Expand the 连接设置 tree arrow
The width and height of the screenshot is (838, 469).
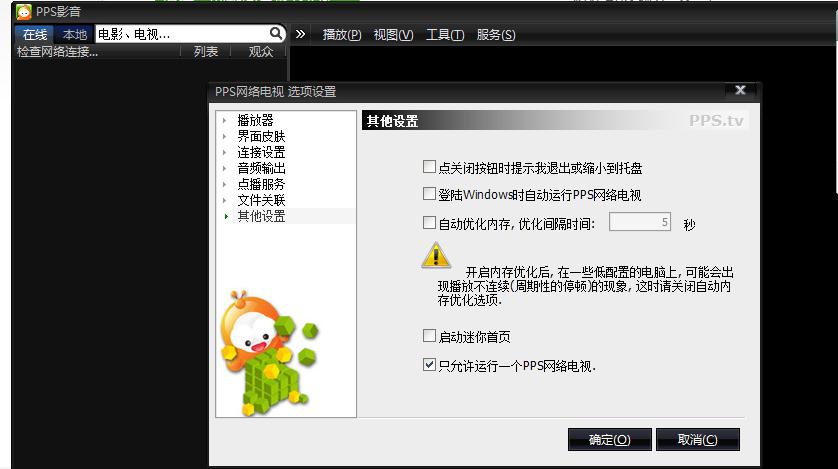225,152
